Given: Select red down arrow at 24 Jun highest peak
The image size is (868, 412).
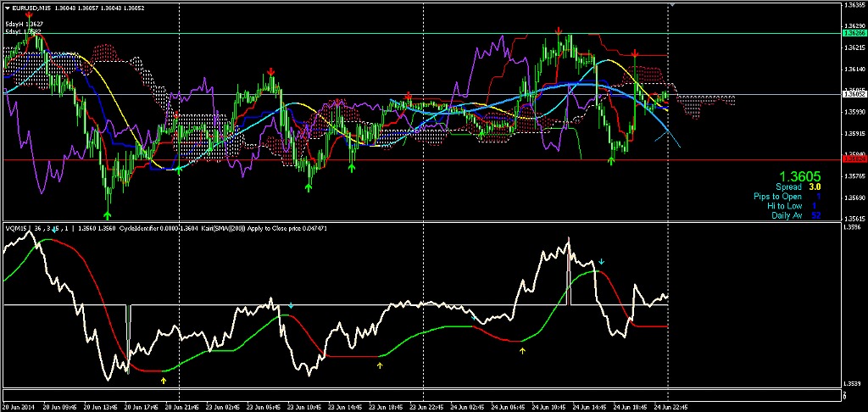Looking at the screenshot, I should pyautogui.click(x=559, y=31).
